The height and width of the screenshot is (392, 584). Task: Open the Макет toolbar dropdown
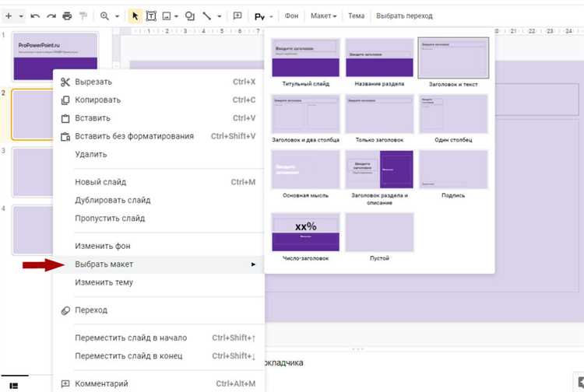click(323, 16)
